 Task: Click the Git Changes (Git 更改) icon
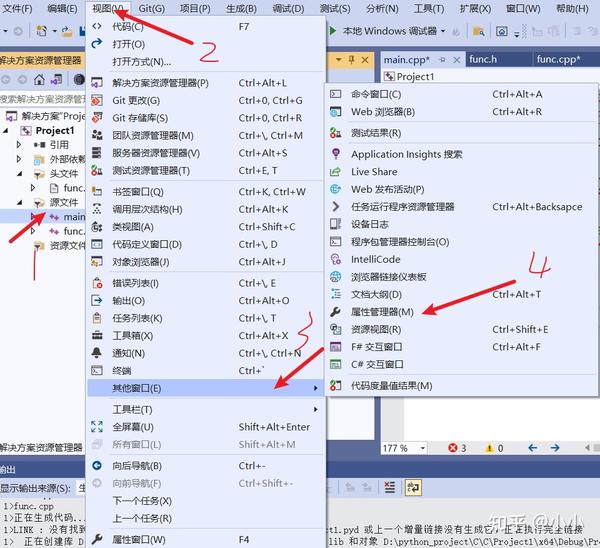click(x=97, y=101)
